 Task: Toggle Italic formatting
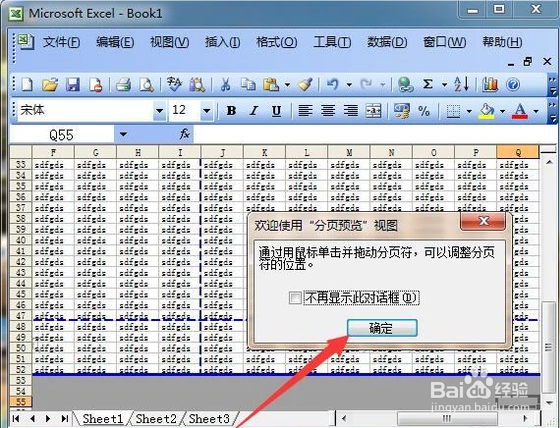(x=254, y=111)
